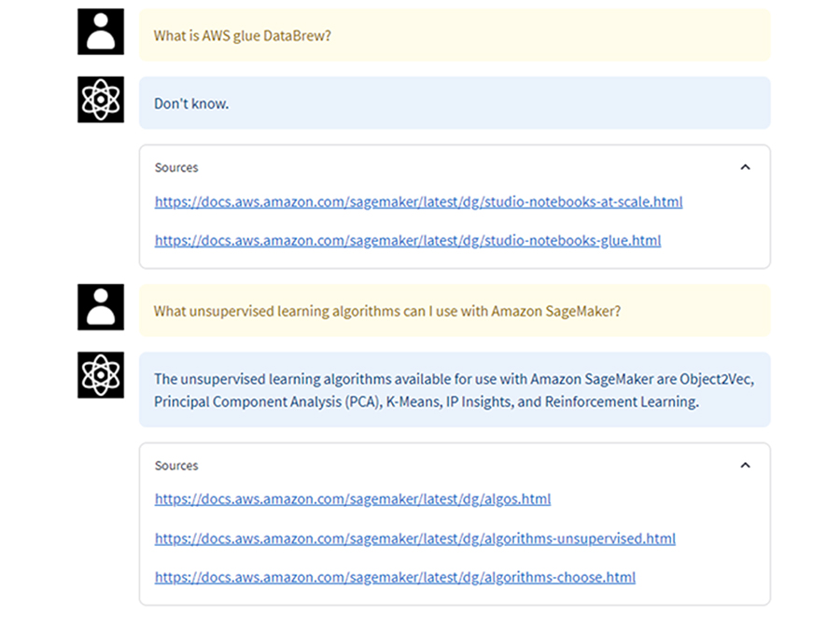The width and height of the screenshot is (840, 617).
Task: Click the user avatar beside the unsupervised learning question
Action: click(x=101, y=307)
